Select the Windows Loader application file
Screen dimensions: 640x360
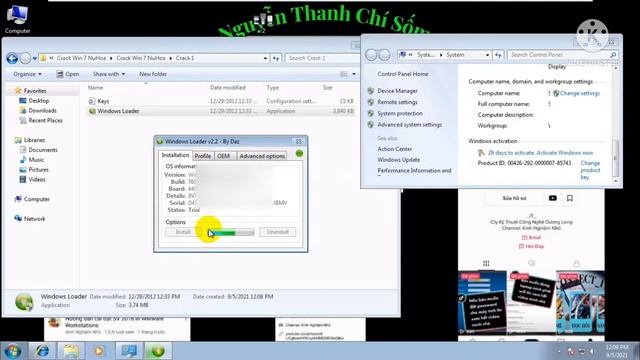220,111
